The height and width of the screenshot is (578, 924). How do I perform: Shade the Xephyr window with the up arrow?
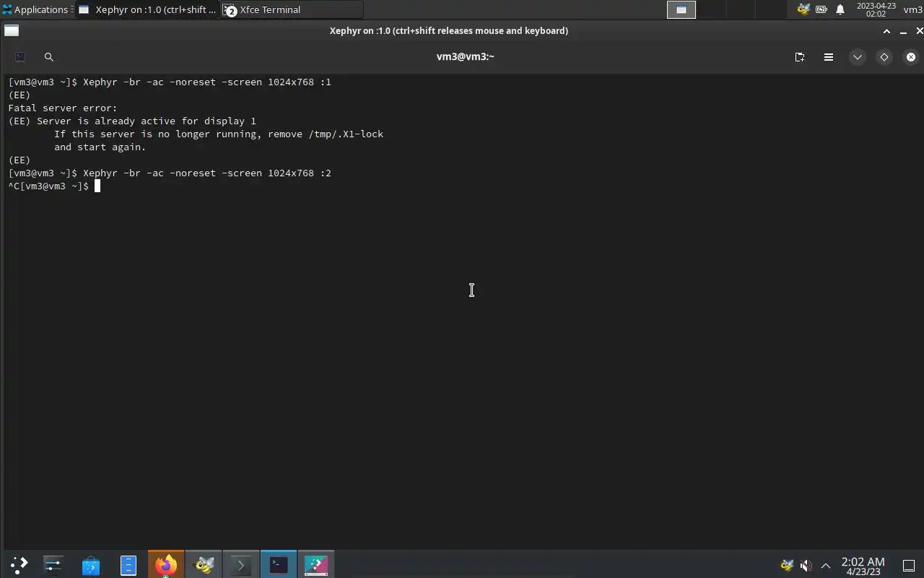[886, 31]
